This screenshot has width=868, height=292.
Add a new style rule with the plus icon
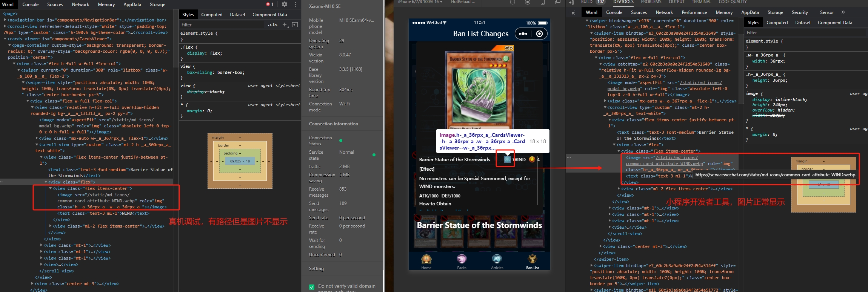click(285, 24)
